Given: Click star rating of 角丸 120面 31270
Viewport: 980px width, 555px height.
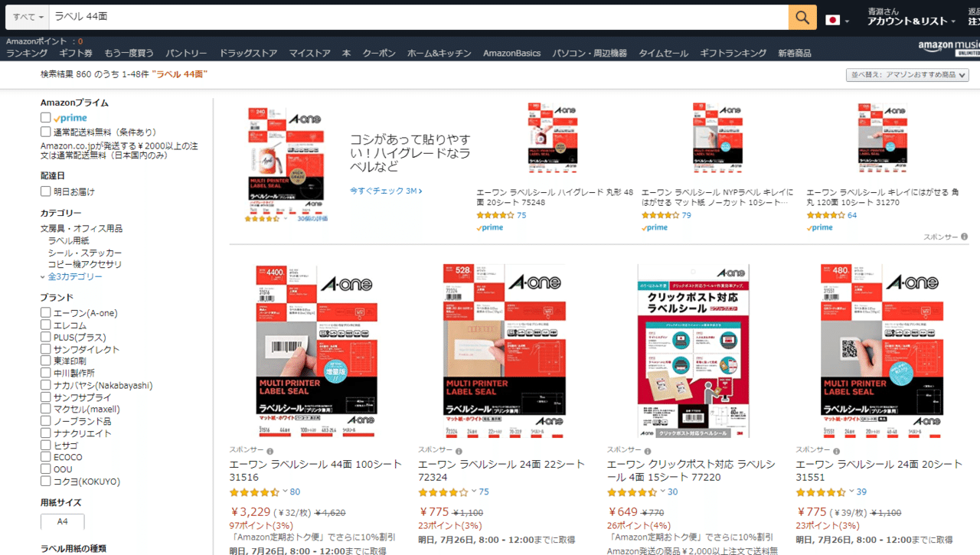Looking at the screenshot, I should [825, 216].
